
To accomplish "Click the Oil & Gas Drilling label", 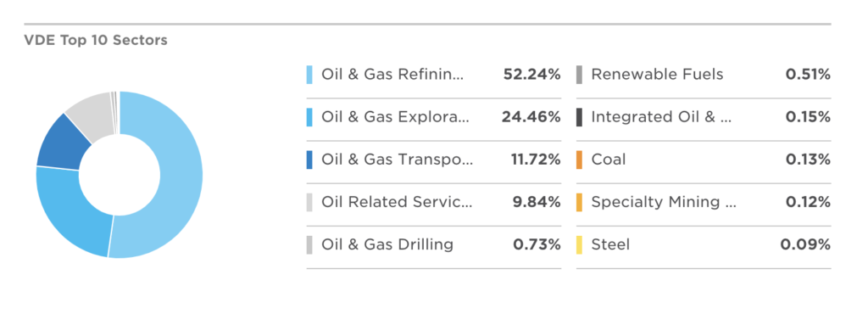I will click(x=387, y=244).
